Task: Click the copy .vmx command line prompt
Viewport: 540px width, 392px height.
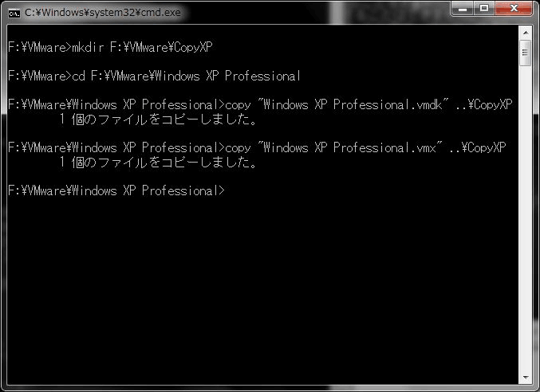Action: (x=257, y=147)
